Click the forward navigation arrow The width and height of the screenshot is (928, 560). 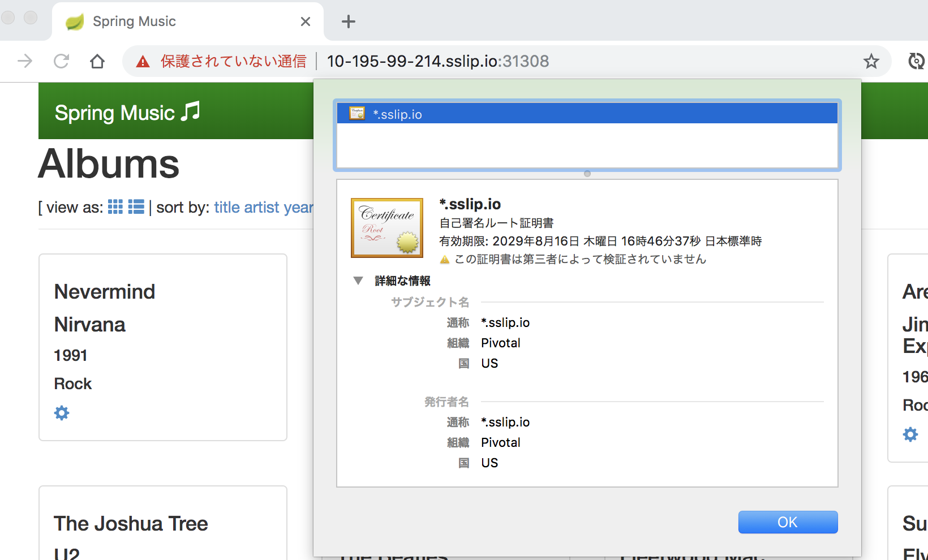tap(25, 61)
